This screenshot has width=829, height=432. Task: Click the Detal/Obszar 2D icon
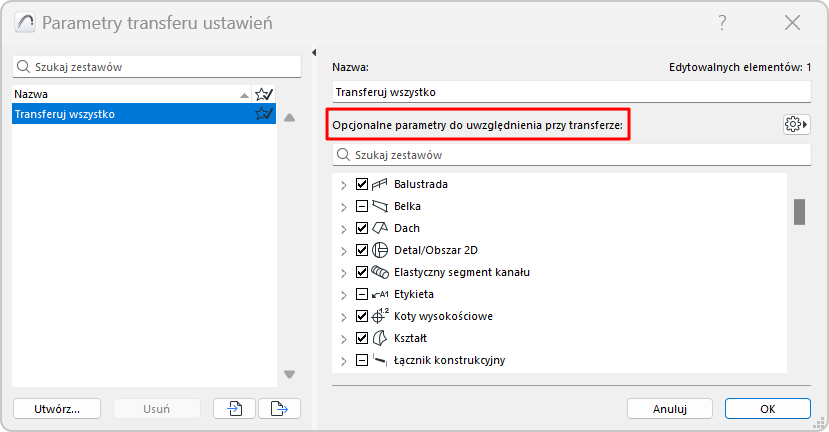click(x=380, y=250)
